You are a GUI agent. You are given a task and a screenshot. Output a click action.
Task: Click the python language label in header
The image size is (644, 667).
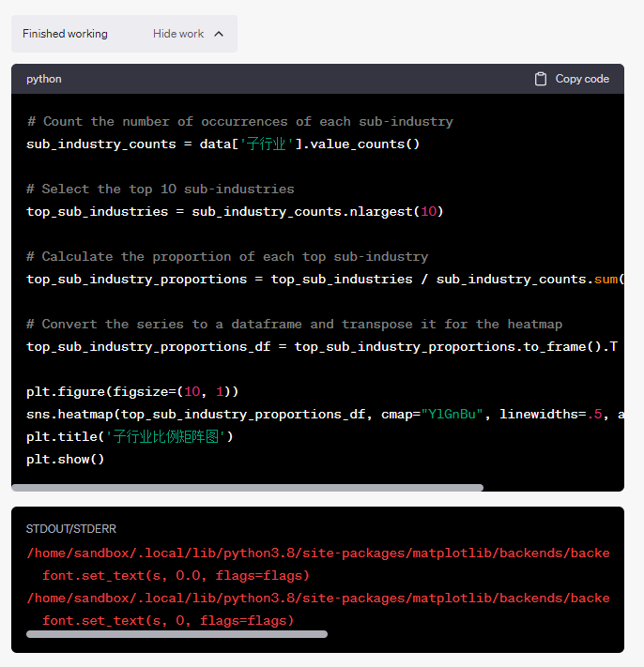click(x=44, y=79)
